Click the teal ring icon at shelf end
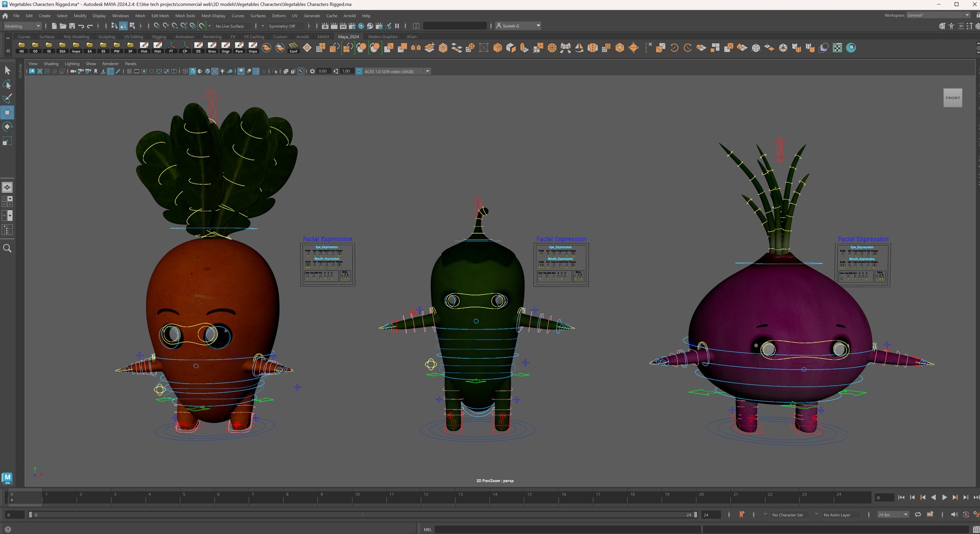Image resolution: width=980 pixels, height=534 pixels. pyautogui.click(x=851, y=47)
